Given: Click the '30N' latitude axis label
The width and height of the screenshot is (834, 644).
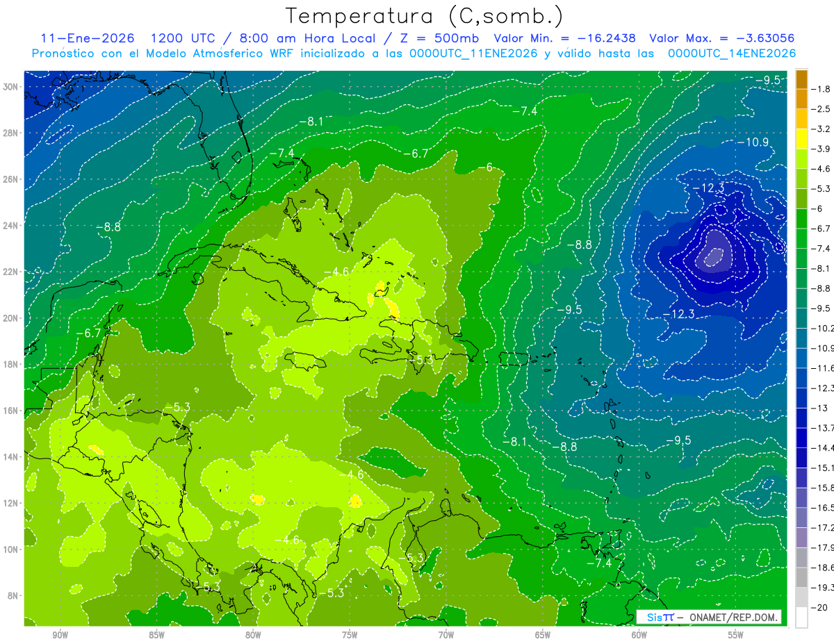Looking at the screenshot, I should click(x=12, y=87).
